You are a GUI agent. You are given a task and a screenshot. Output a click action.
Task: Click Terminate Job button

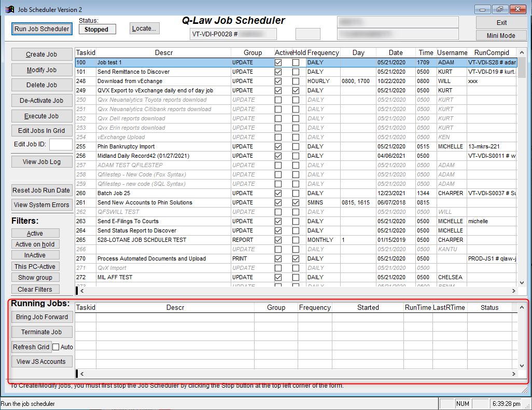tap(42, 332)
